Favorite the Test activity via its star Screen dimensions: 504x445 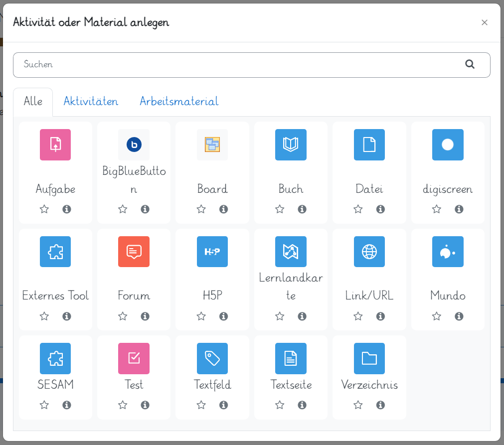[x=123, y=405]
